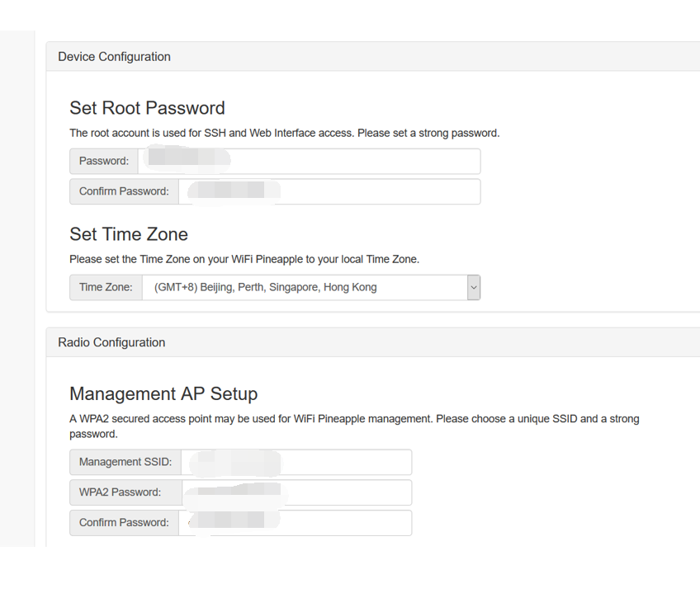The height and width of the screenshot is (612, 700).
Task: Click the 'Confirm Password:' label in Management AP section
Action: (124, 523)
